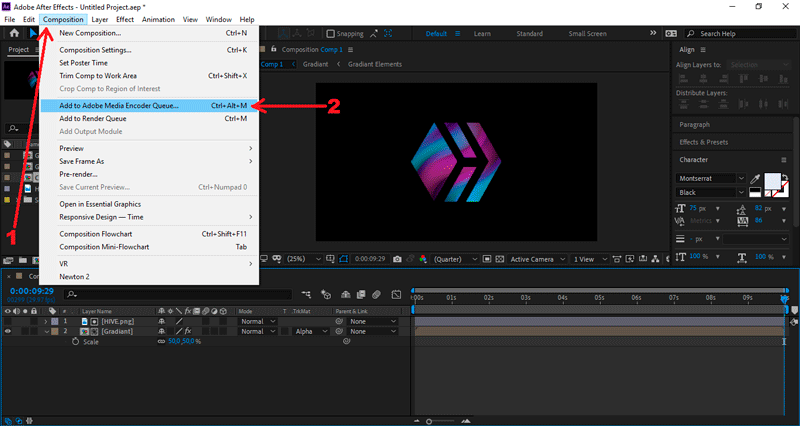This screenshot has height=426, width=800.
Task: Click the Gradiant layer label color swatch
Action: 55,331
